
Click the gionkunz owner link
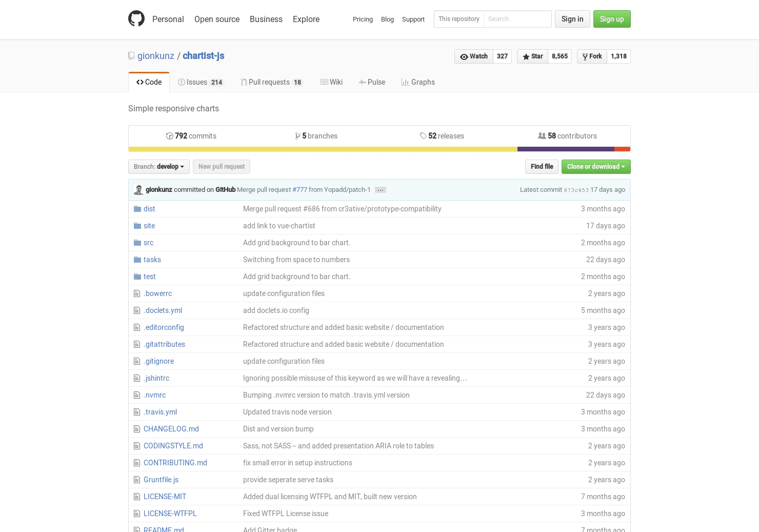pos(156,56)
